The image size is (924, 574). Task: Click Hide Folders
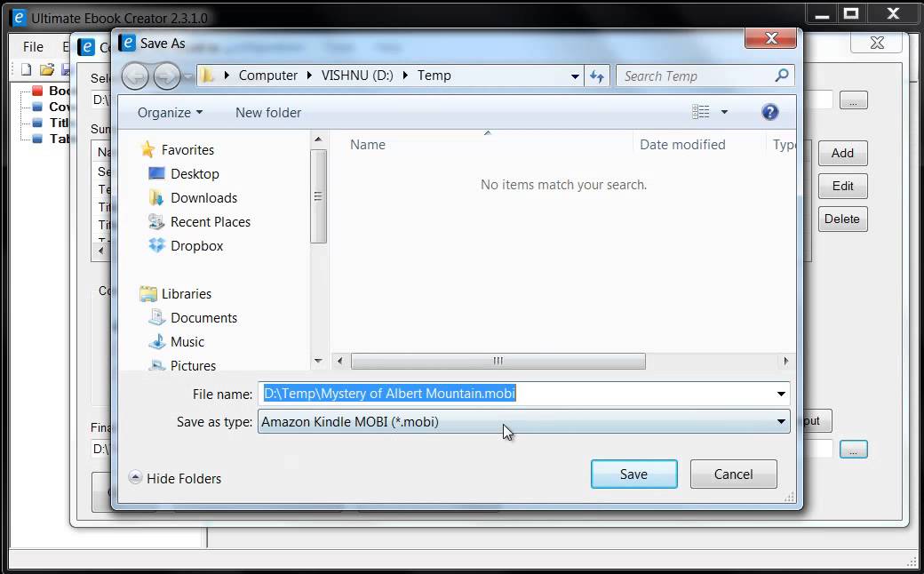[175, 478]
